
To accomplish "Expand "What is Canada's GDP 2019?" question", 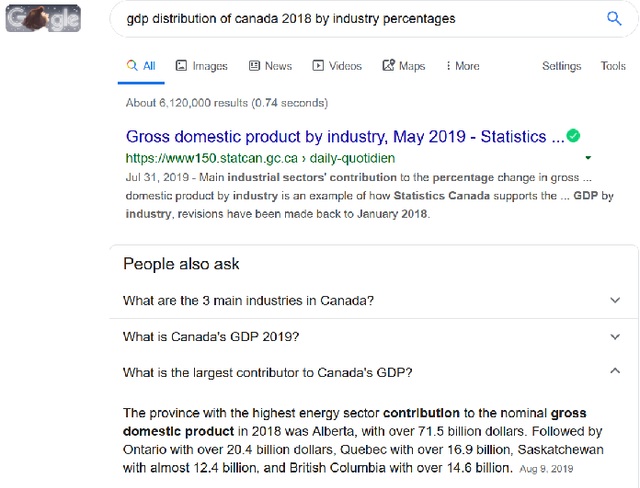I will [373, 337].
